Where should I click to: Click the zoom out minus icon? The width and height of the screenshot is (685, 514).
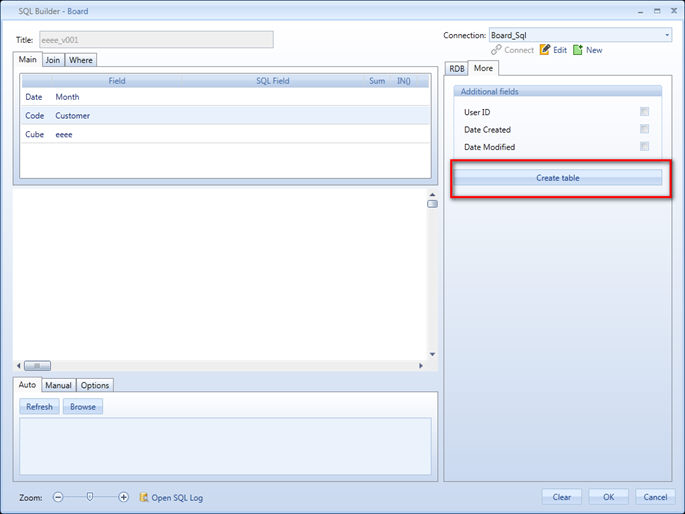(x=58, y=497)
